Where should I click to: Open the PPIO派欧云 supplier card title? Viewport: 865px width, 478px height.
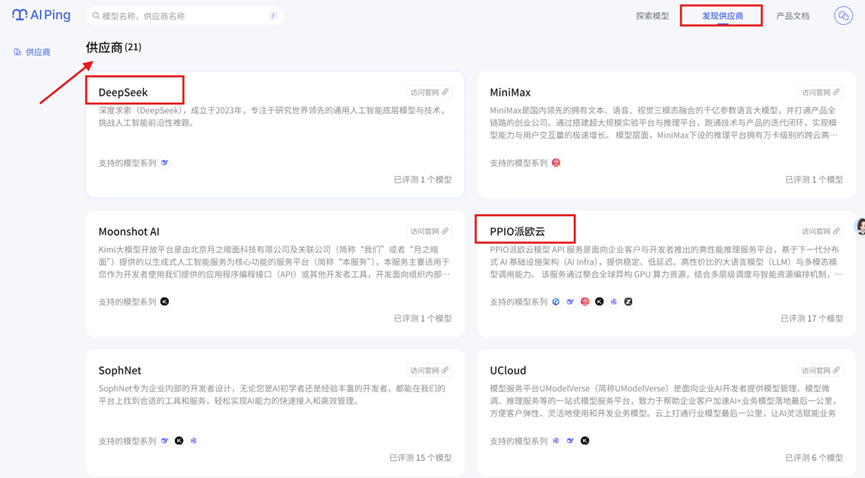(x=517, y=231)
